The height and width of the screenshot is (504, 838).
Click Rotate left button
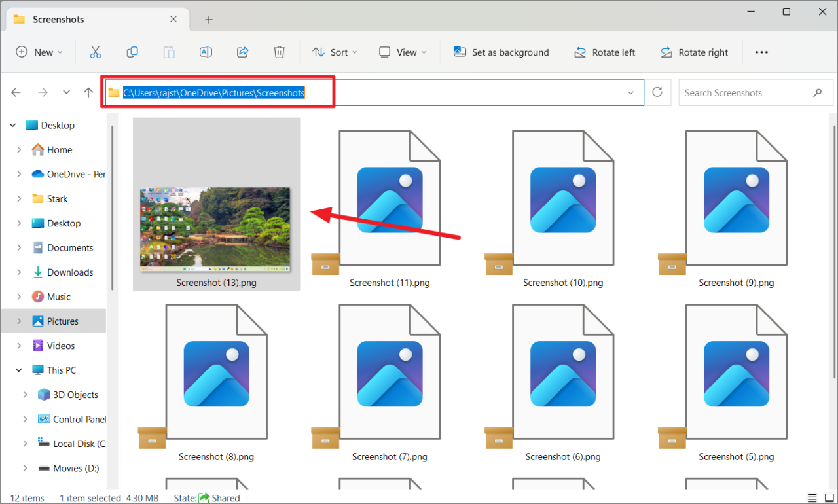click(x=604, y=52)
